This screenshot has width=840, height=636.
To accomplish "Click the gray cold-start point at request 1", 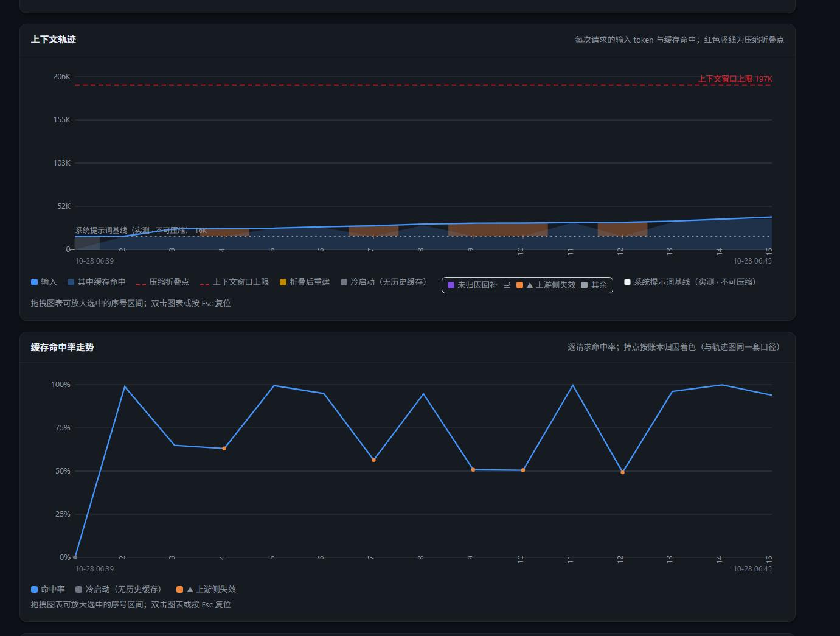I will point(75,557).
